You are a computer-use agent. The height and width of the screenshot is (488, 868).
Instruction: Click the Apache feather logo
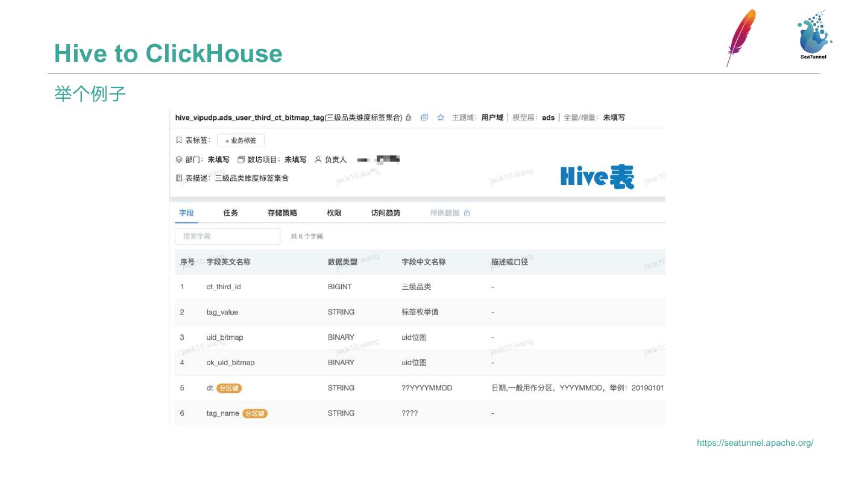741,37
